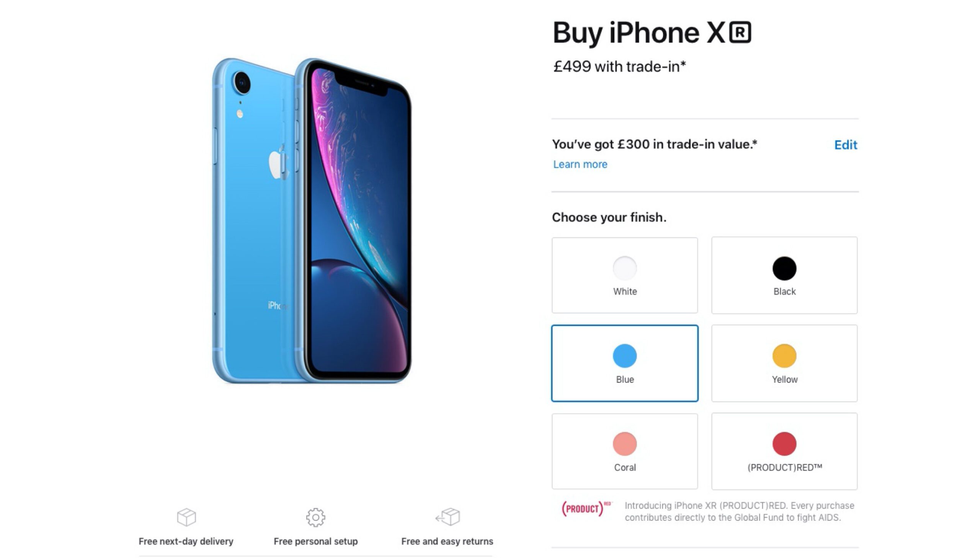Select the Coral finish tile
Screen dimensions: 980x558
[x=625, y=451]
